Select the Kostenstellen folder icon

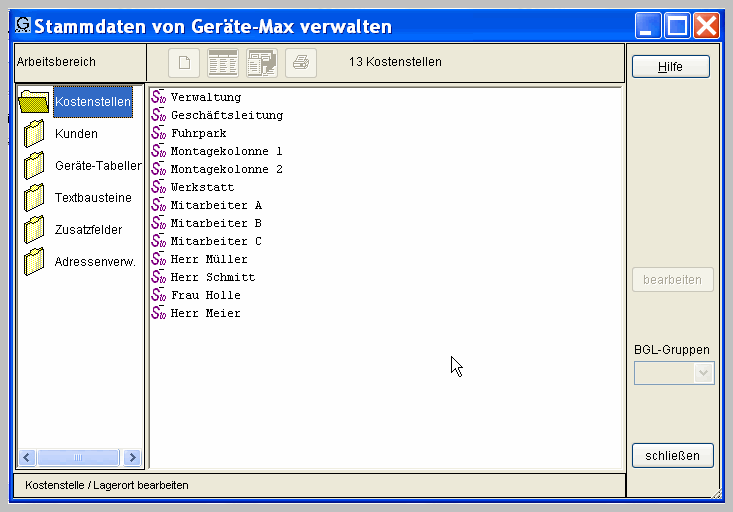(x=34, y=101)
